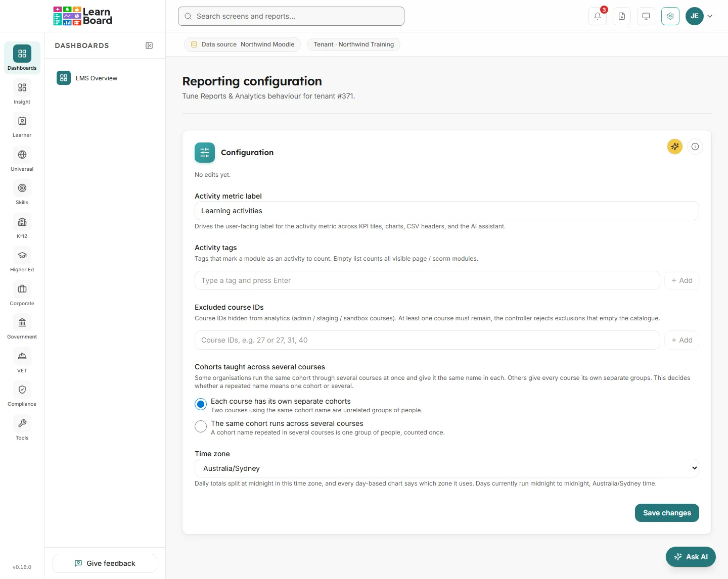Viewport: 728px width, 579px height.
Task: Click Give feedback button
Action: point(105,563)
